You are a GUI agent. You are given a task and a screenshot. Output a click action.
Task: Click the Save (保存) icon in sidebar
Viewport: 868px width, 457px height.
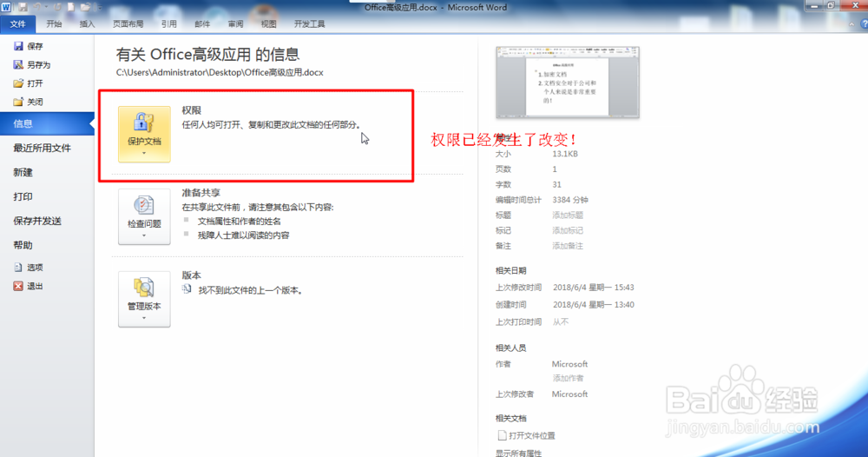pos(18,47)
